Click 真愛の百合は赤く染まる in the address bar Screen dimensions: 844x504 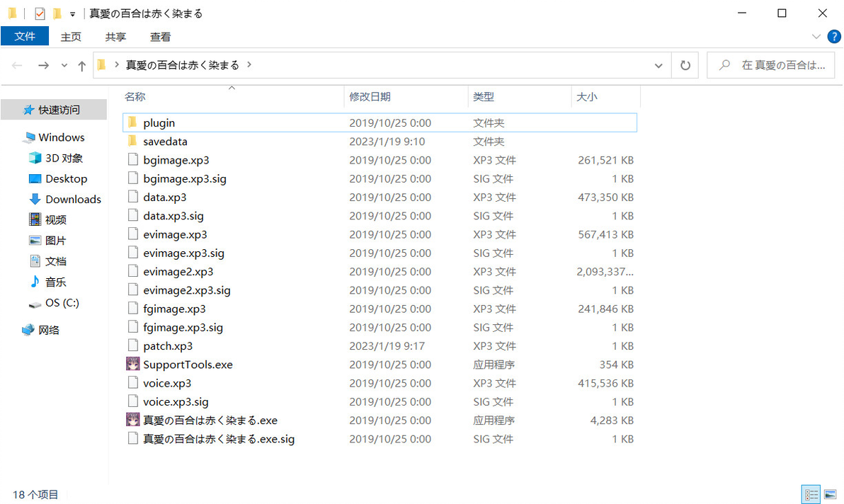click(x=183, y=65)
